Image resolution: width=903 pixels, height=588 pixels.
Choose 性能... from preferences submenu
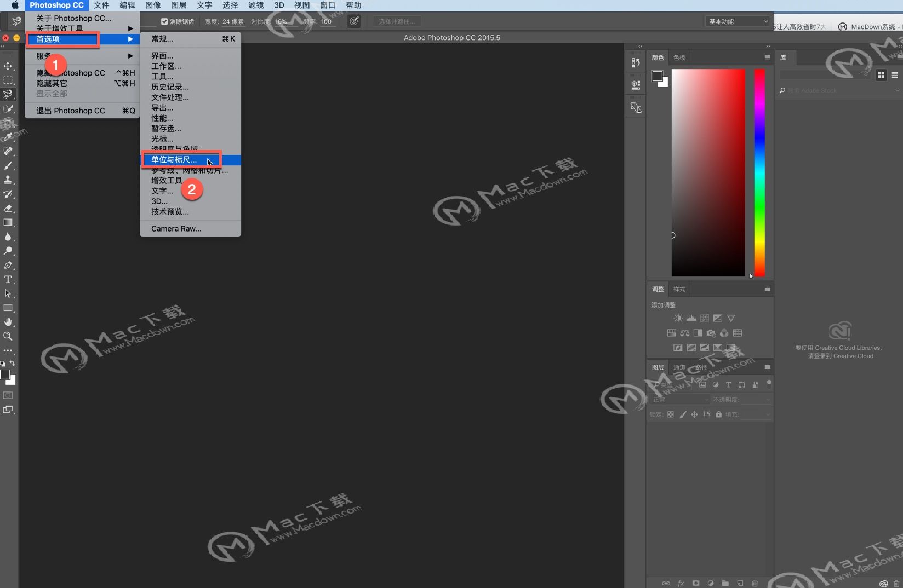click(191, 118)
